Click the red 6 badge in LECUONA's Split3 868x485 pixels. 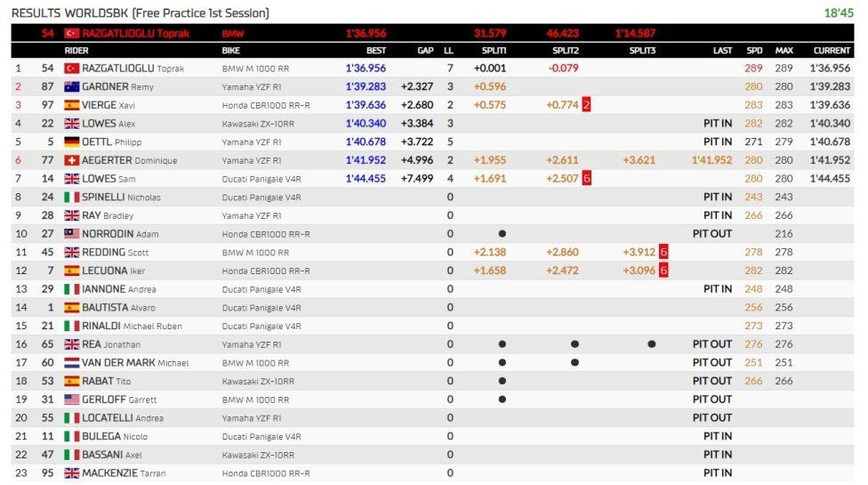663,271
